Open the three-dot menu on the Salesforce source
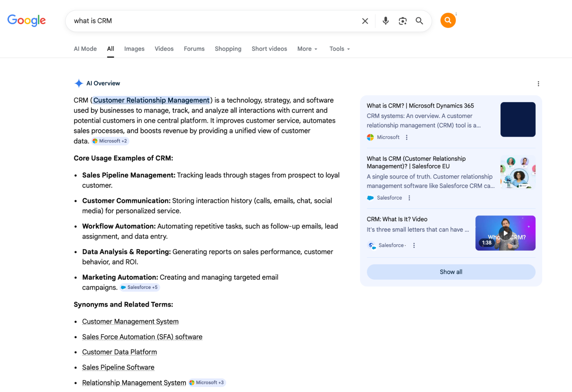 tap(409, 198)
